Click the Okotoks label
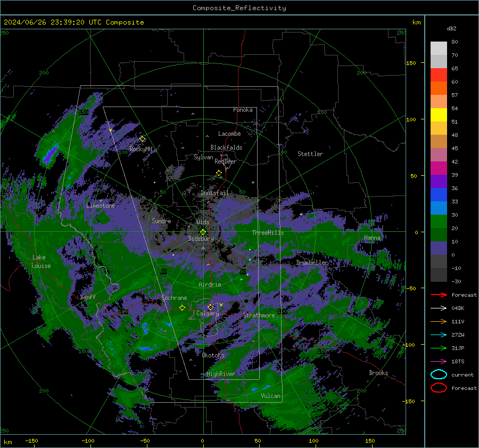Viewport: 479px width, 448px height. 213,355
